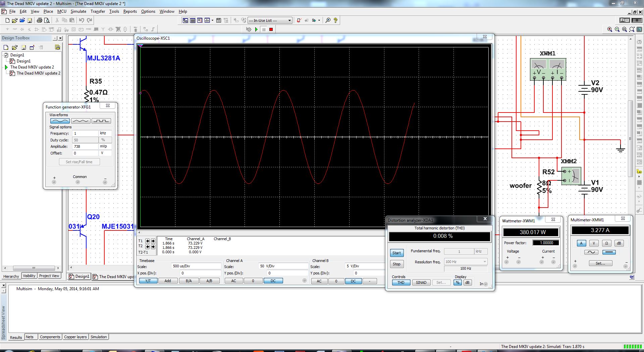Image resolution: width=644 pixels, height=352 pixels.
Task: Open the Postprocessor calculator icon
Action: click(219, 20)
